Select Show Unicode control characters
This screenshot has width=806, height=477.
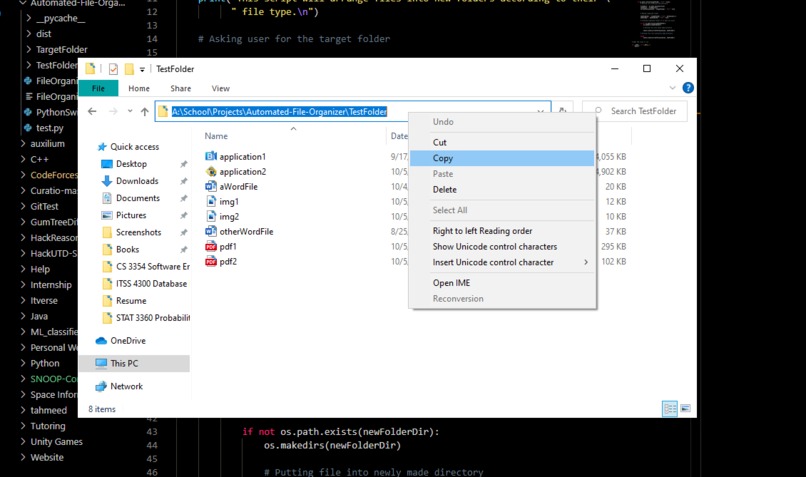(502, 247)
